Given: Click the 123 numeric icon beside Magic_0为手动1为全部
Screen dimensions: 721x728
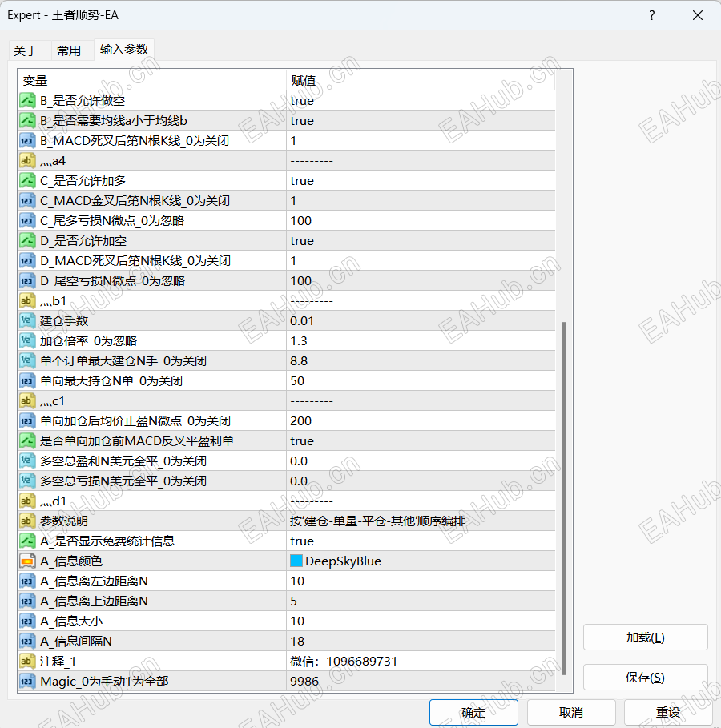Looking at the screenshot, I should tap(27, 681).
